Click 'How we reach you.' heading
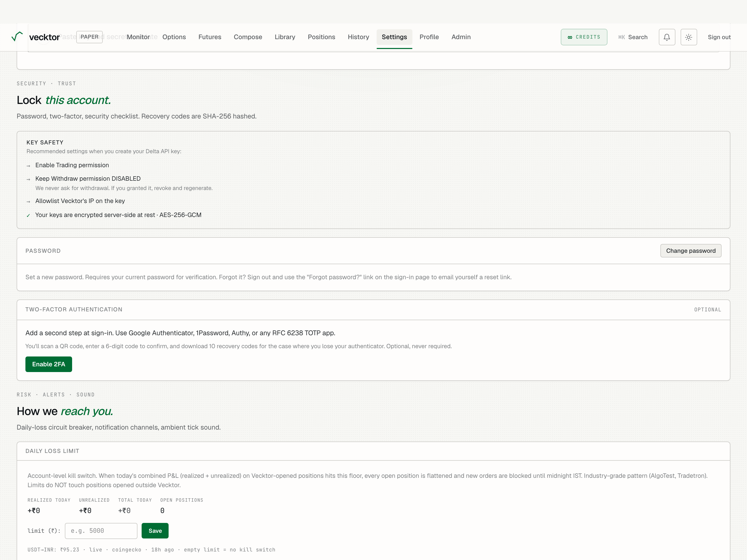 [x=65, y=411]
